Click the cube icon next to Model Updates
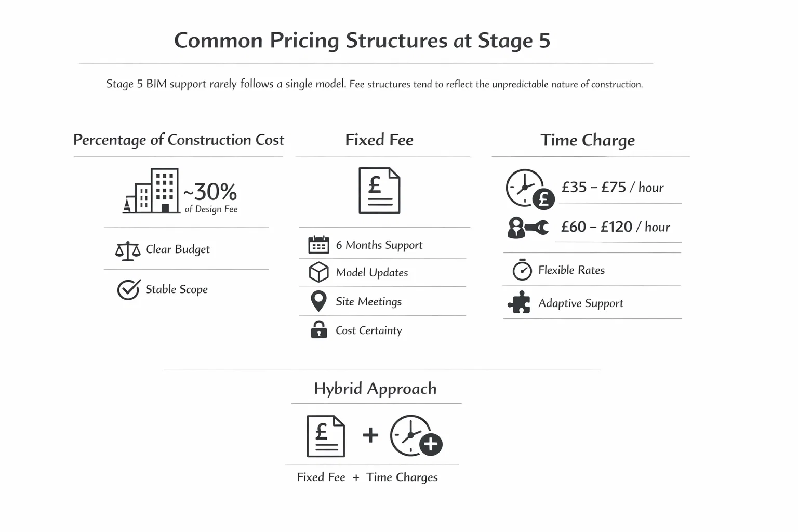Screen dimensions: 798x532 click(x=318, y=272)
